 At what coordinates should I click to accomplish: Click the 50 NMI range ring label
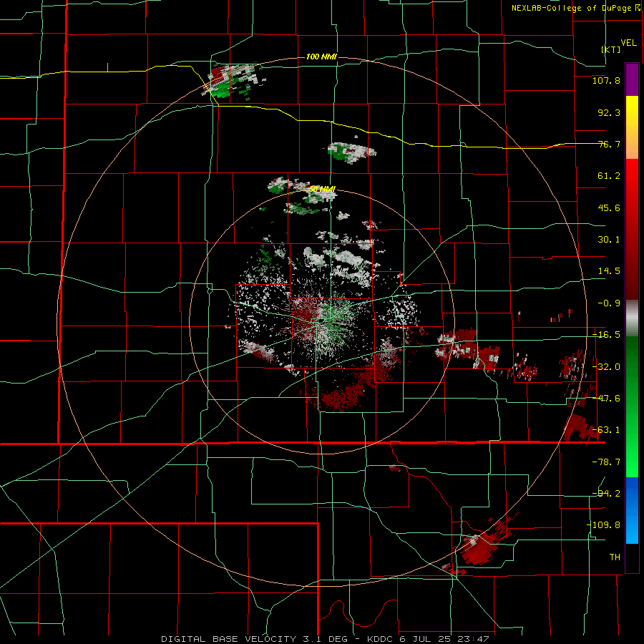tap(322, 189)
